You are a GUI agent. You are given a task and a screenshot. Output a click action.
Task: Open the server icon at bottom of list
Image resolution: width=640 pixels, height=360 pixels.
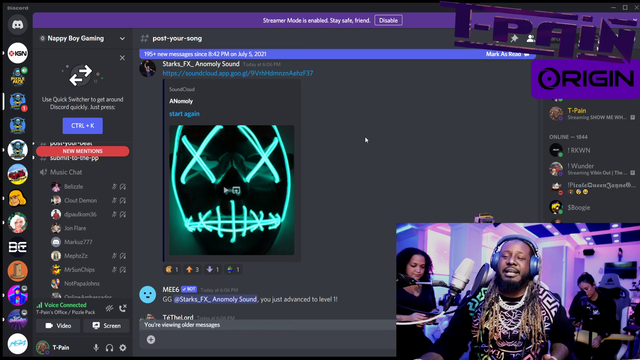pos(18,344)
